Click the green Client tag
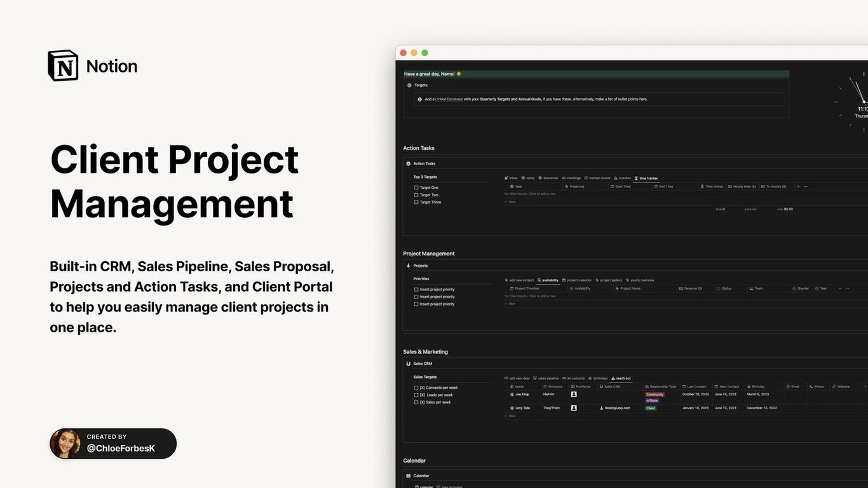Image resolution: width=868 pixels, height=488 pixels. [650, 408]
